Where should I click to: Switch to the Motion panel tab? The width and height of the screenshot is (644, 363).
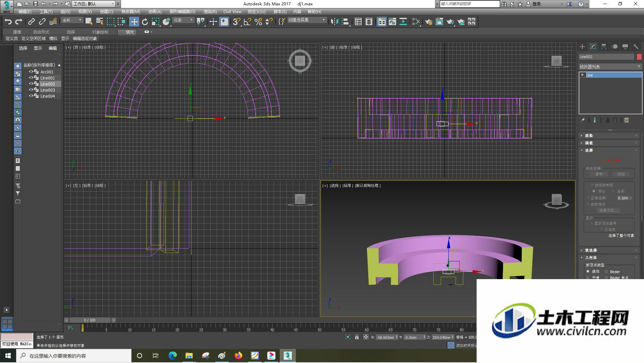[x=614, y=47]
